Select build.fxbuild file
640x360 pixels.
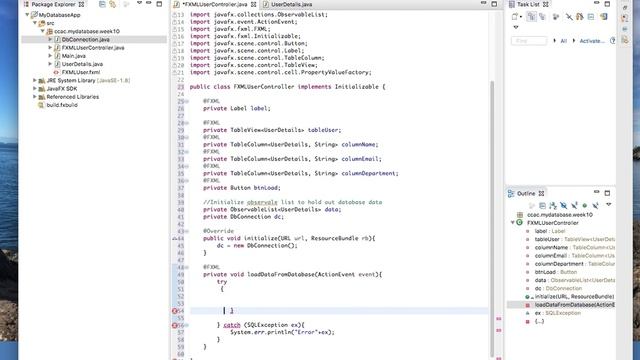click(x=62, y=105)
